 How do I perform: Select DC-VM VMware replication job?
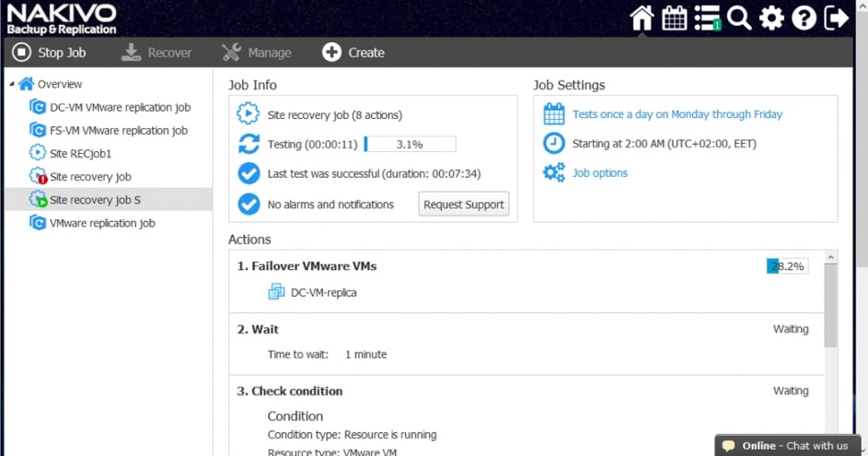(120, 107)
